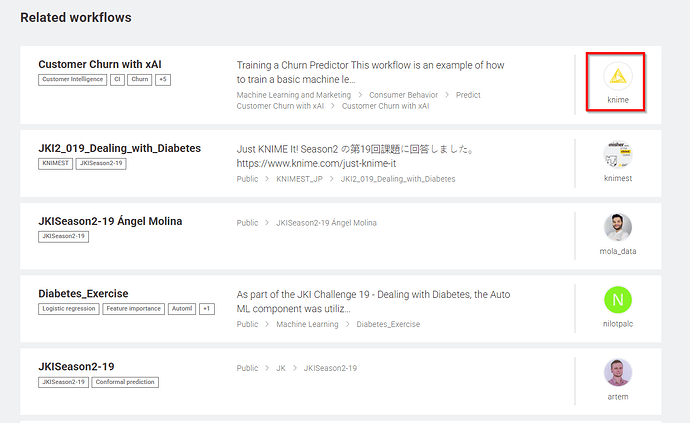
Task: Click the KNIMEST_JP breadcrumb path
Action: pos(301,179)
